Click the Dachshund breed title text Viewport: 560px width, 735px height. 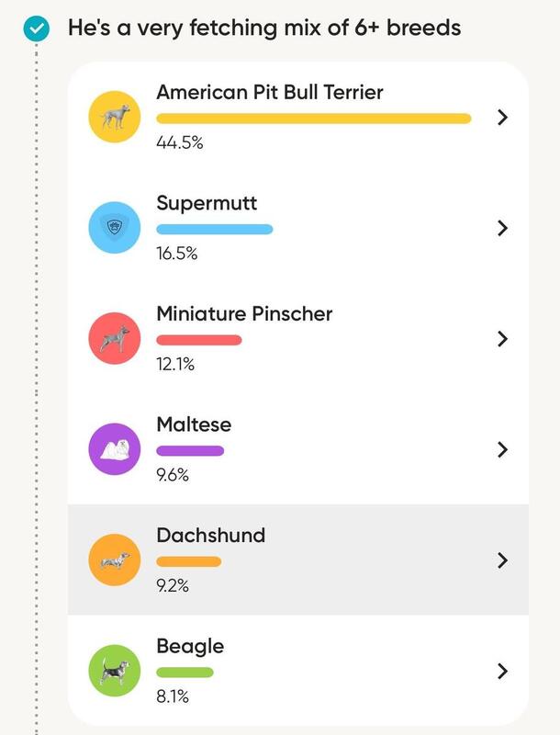211,535
